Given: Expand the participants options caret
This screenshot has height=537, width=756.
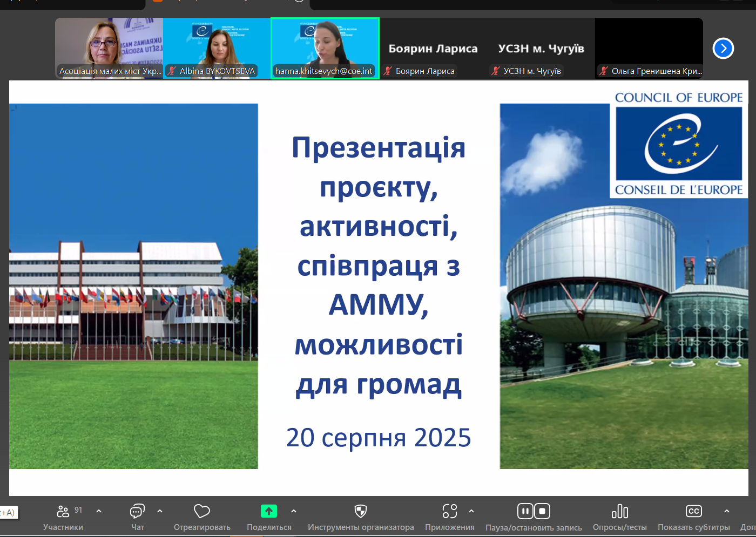Looking at the screenshot, I should [x=99, y=511].
